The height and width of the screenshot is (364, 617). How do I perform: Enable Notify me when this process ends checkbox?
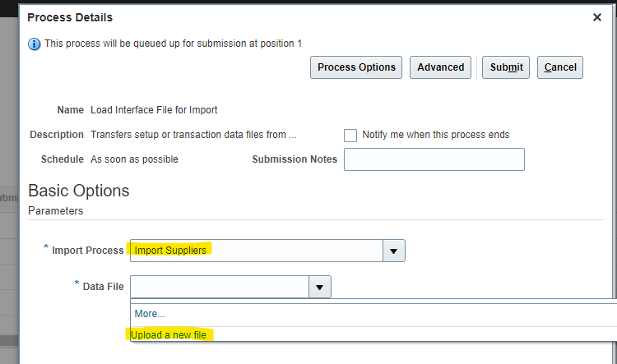point(350,136)
